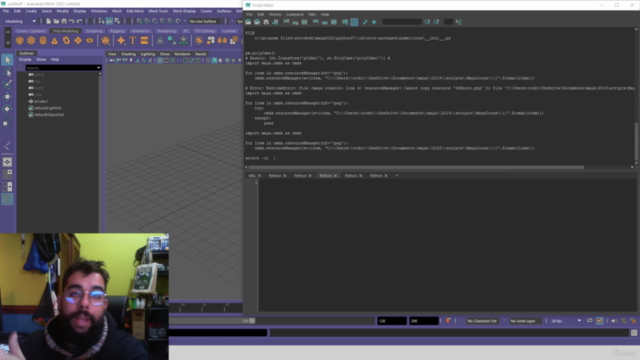Create a polygon cube from the shelf

tap(31, 40)
